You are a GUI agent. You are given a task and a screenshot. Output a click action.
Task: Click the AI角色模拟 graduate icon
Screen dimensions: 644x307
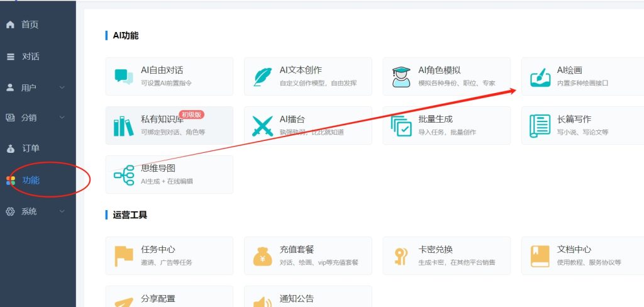click(401, 77)
